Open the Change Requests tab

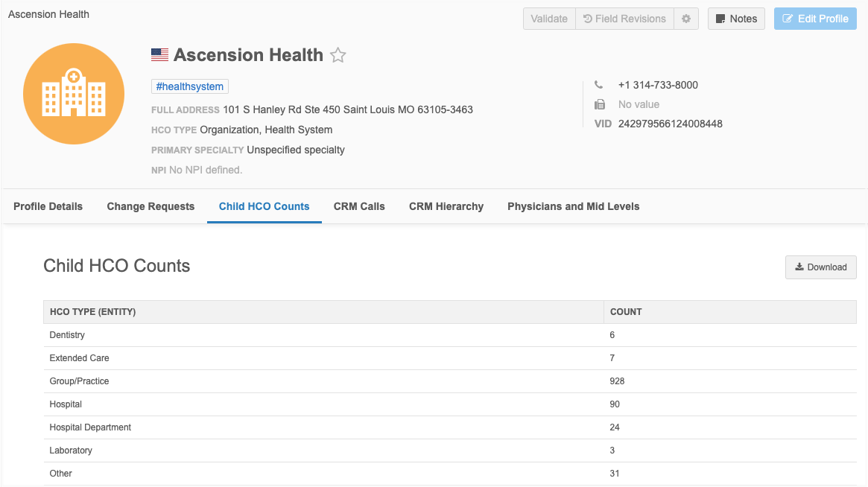coord(151,206)
